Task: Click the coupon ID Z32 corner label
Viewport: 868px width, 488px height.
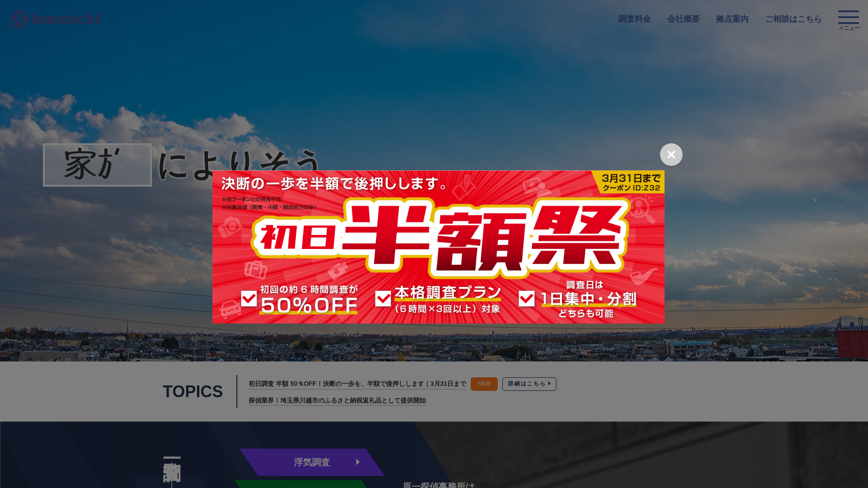Action: click(631, 183)
